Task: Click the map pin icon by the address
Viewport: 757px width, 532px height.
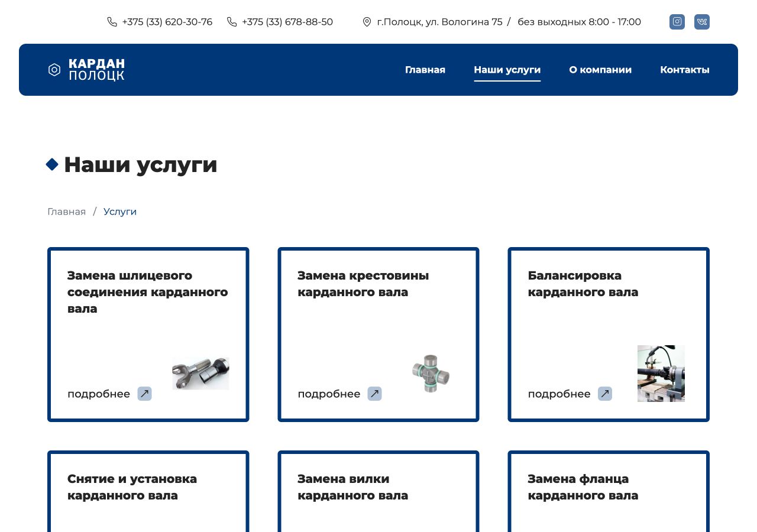Action: (x=367, y=22)
